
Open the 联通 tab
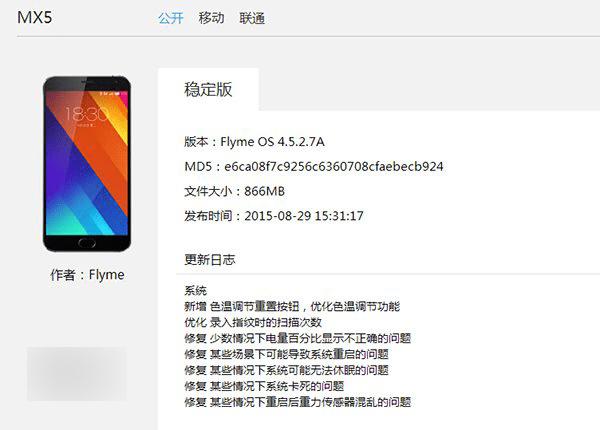point(252,18)
